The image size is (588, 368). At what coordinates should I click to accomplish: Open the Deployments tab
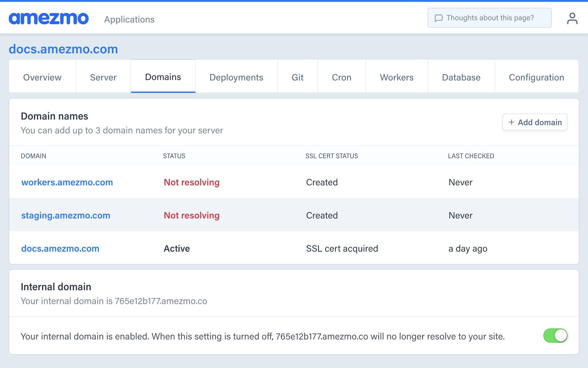point(236,77)
